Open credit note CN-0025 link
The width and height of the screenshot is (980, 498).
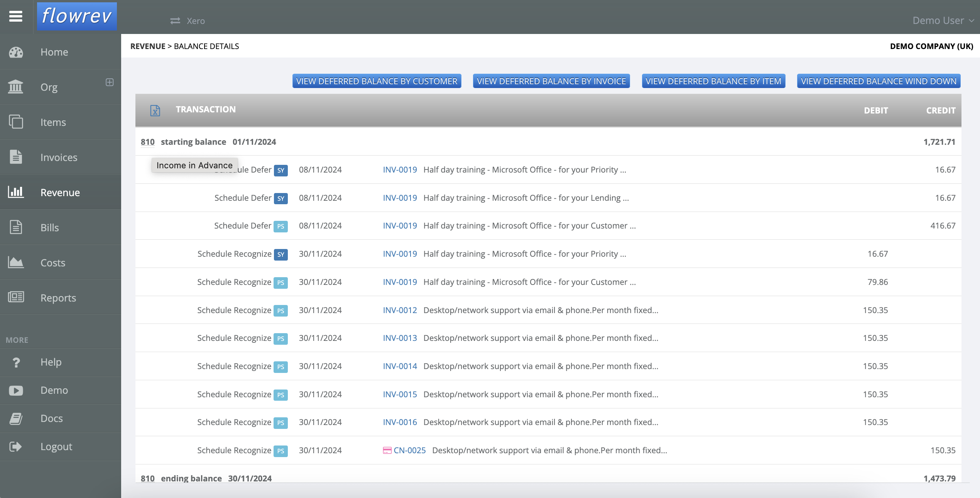click(410, 450)
